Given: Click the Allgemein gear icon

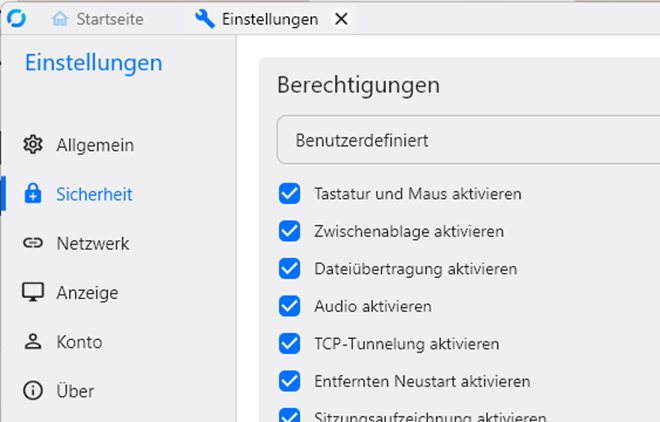Looking at the screenshot, I should coord(34,145).
